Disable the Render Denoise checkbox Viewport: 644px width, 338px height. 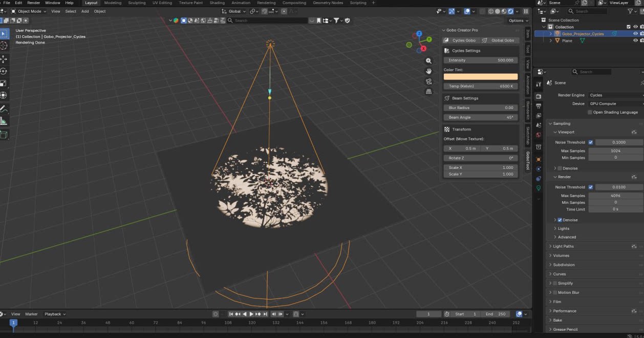(x=560, y=220)
